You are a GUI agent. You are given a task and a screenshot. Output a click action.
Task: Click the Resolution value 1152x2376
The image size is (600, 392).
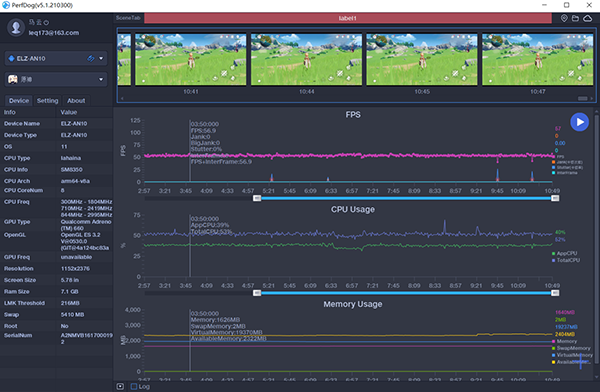click(x=75, y=269)
